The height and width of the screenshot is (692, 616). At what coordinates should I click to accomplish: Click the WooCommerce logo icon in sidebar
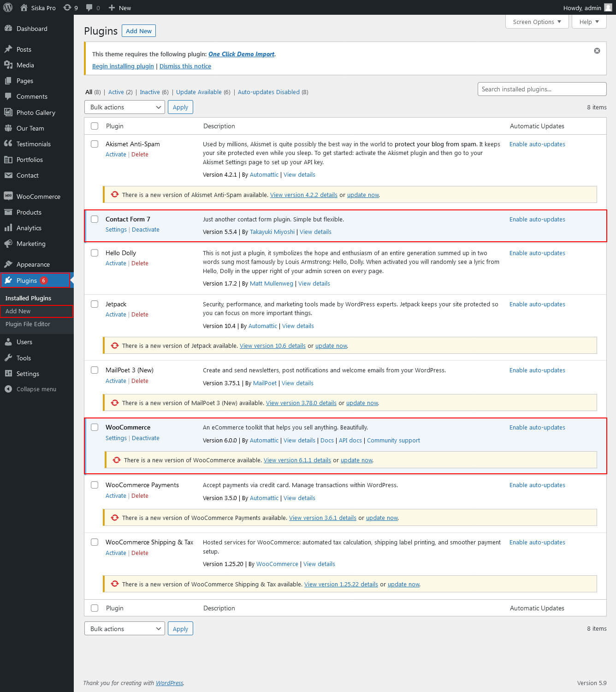click(x=8, y=196)
